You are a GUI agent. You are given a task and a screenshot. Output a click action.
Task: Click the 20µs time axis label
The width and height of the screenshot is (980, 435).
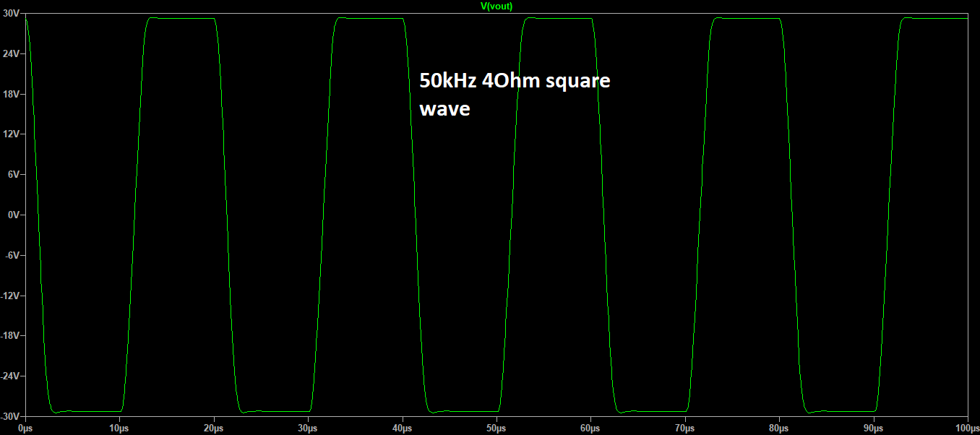pos(214,429)
